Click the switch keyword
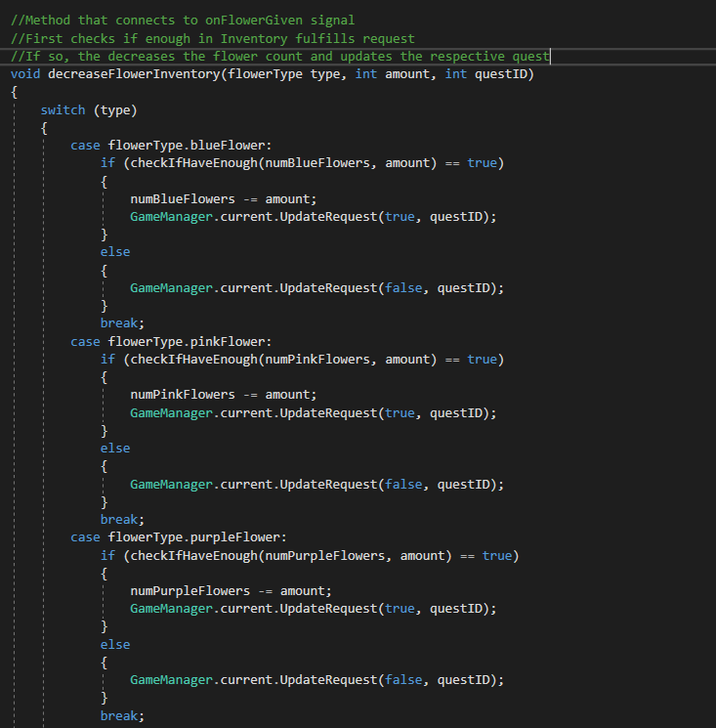This screenshot has width=716, height=728. [63, 109]
